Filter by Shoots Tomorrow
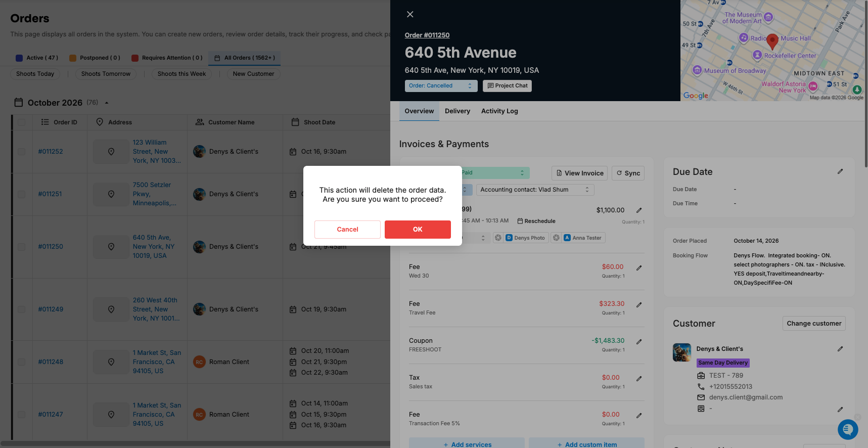The width and height of the screenshot is (868, 448). 106,74
